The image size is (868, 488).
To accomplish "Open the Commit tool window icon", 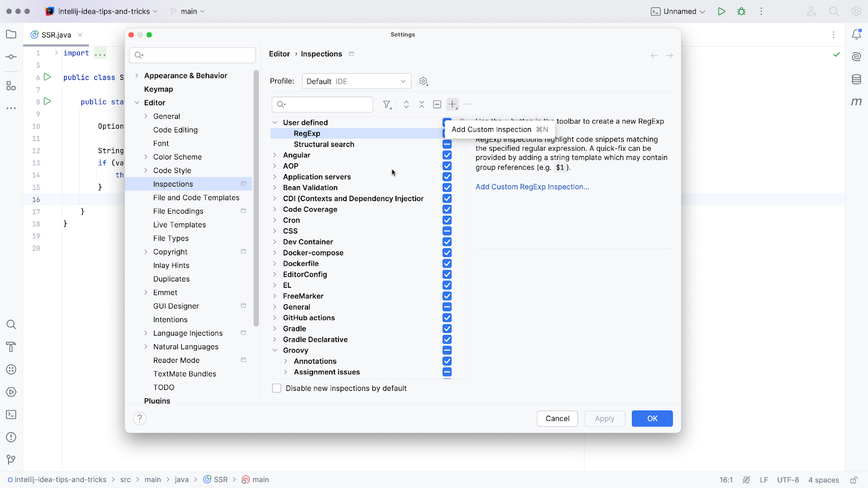I will 11,57.
